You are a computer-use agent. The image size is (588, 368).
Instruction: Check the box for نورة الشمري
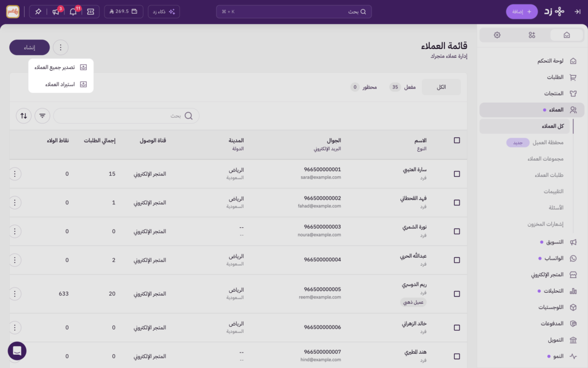pos(457,231)
